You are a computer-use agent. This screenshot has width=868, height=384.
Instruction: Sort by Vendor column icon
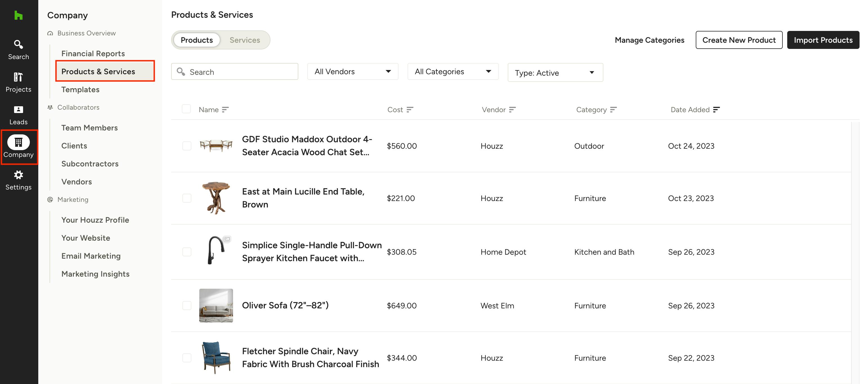tap(512, 110)
